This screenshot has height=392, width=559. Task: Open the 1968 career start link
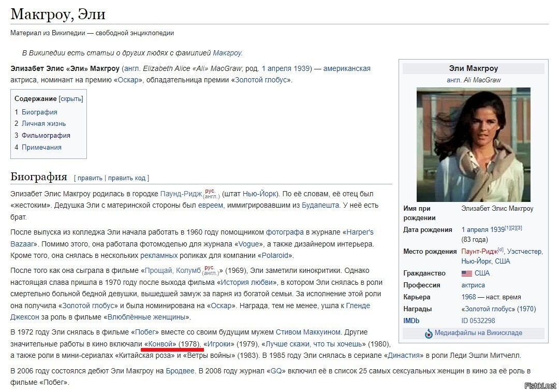pos(469,297)
